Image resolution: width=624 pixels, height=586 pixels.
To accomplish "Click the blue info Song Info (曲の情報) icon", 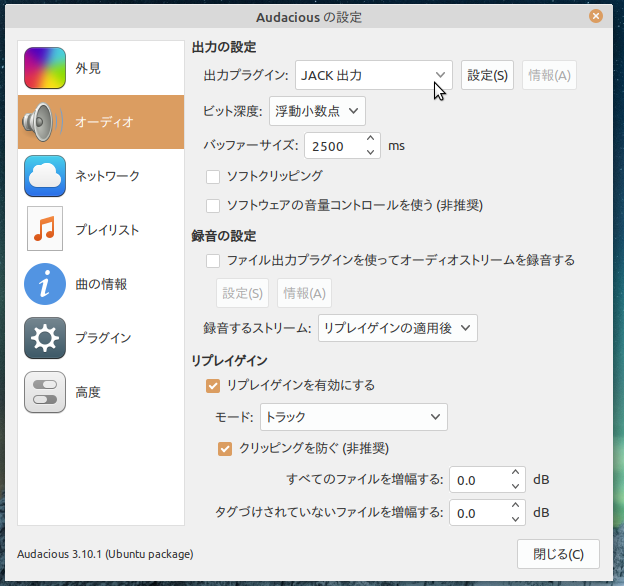I will coord(45,284).
